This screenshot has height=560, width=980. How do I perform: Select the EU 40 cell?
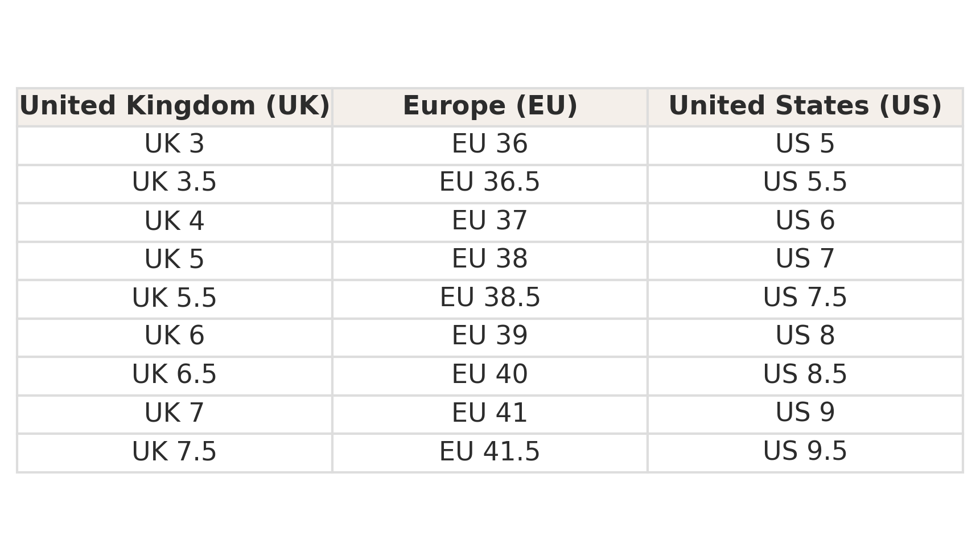coord(490,375)
